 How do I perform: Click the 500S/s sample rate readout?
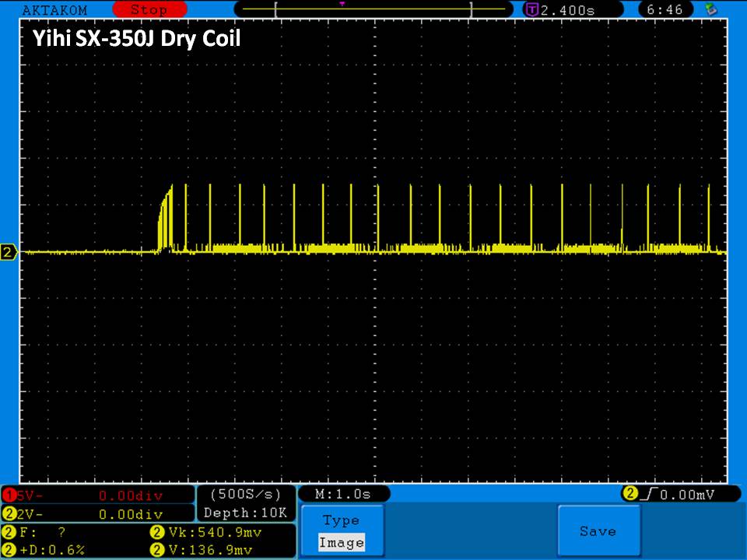coord(245,495)
